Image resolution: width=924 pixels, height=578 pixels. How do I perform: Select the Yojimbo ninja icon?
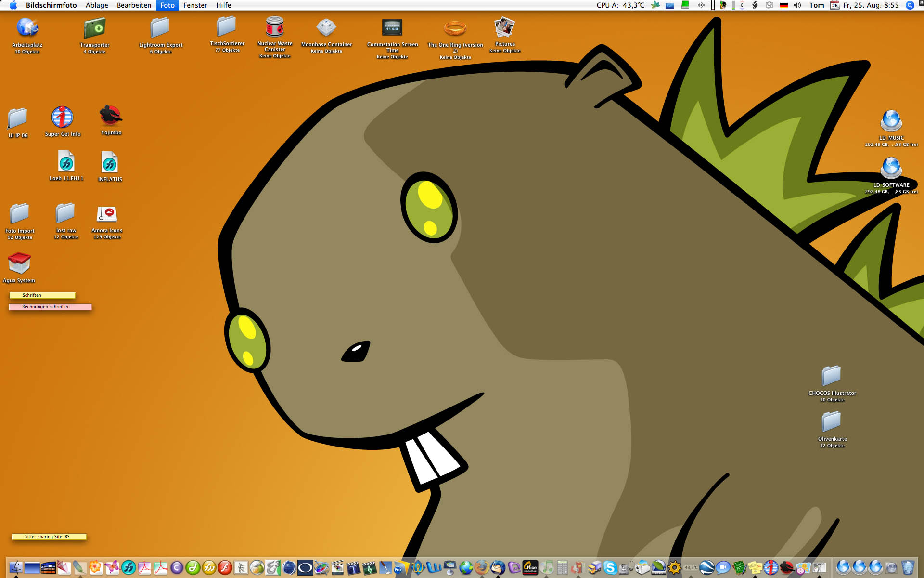click(111, 116)
